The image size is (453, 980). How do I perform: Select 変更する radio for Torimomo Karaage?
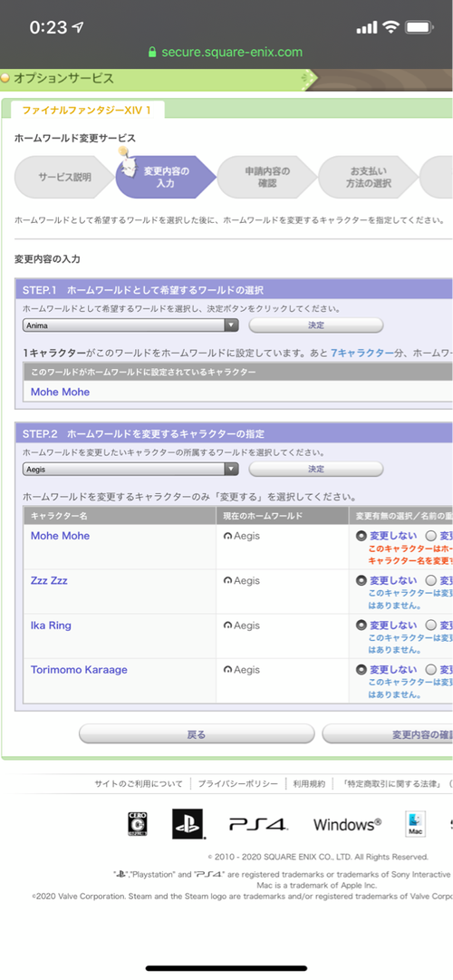(x=431, y=669)
